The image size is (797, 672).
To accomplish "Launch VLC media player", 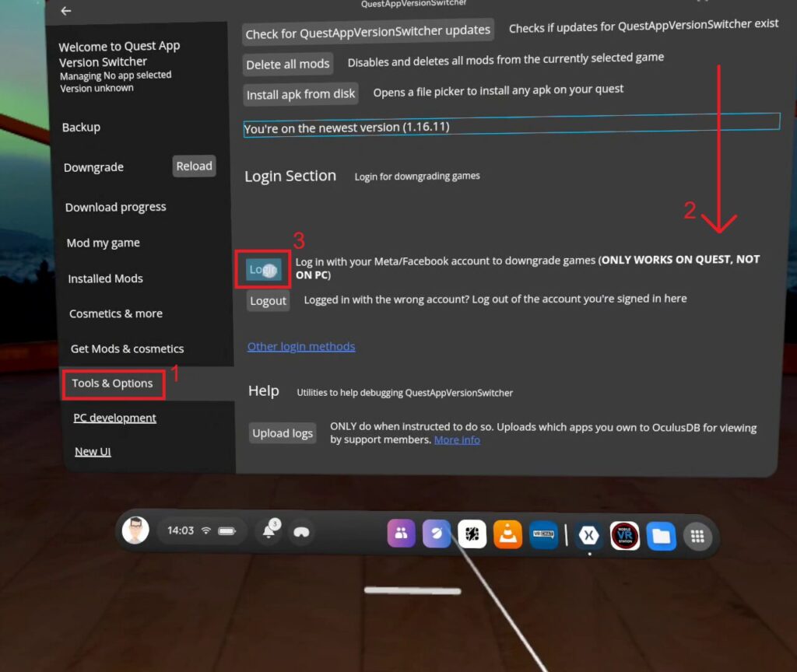I will click(507, 535).
